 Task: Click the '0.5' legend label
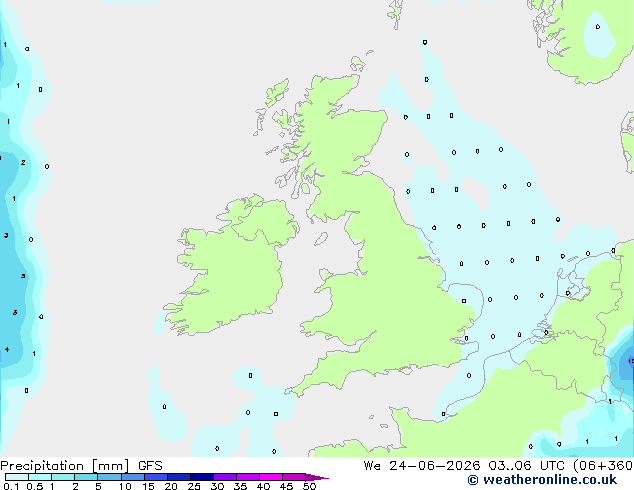[35, 486]
